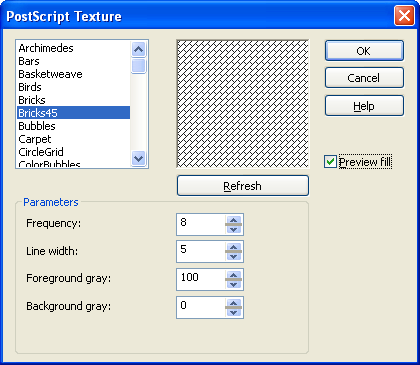Decrease the Frequency value with down arrow
This screenshot has width=420, height=365.
tap(234, 229)
